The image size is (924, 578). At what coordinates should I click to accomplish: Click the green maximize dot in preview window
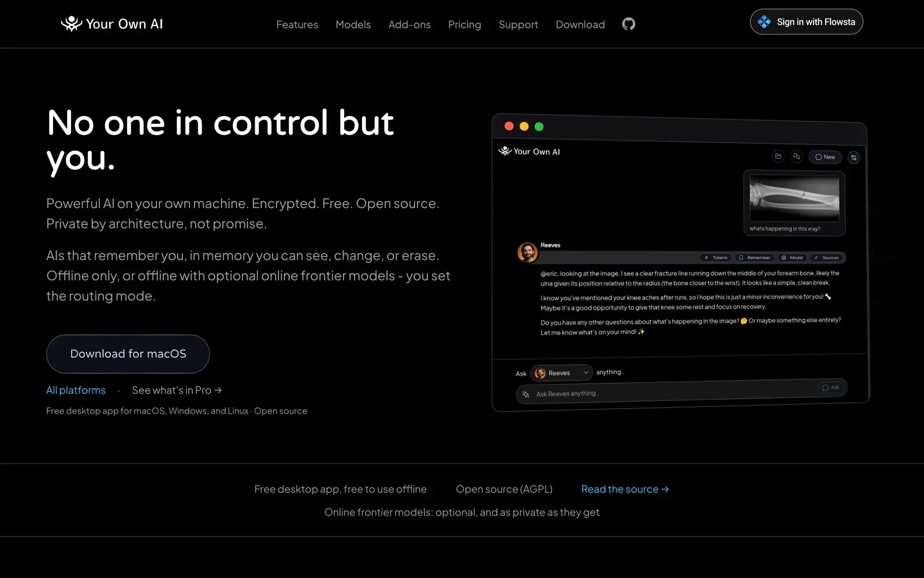(x=539, y=127)
